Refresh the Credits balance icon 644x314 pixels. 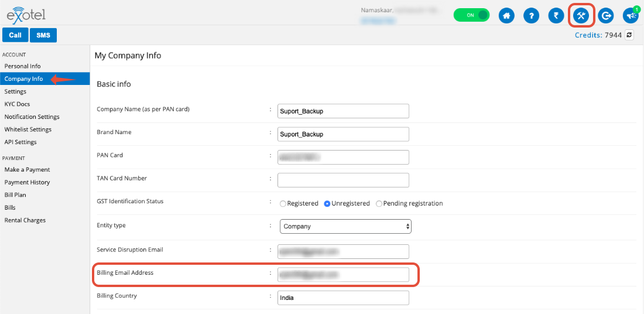629,35
